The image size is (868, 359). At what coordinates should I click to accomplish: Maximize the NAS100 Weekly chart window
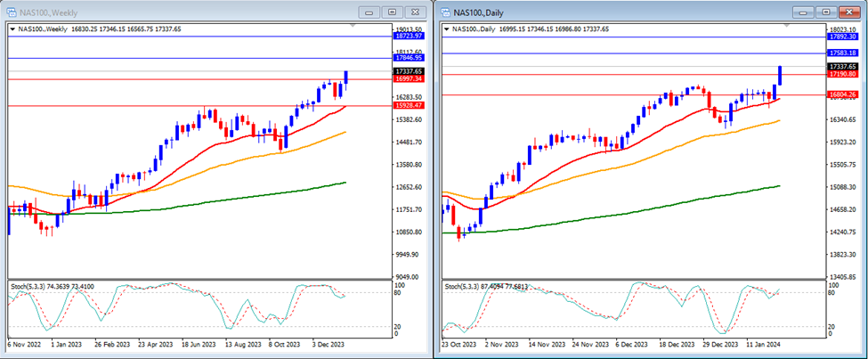[392, 12]
